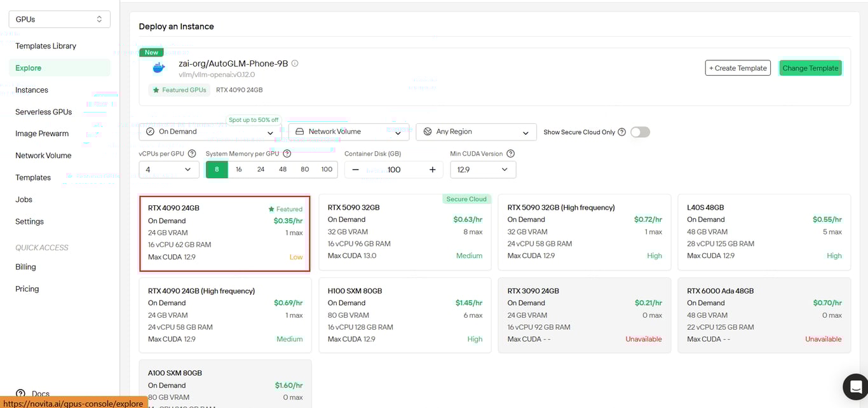
Task: Click the Docker whale template icon
Action: 159,67
